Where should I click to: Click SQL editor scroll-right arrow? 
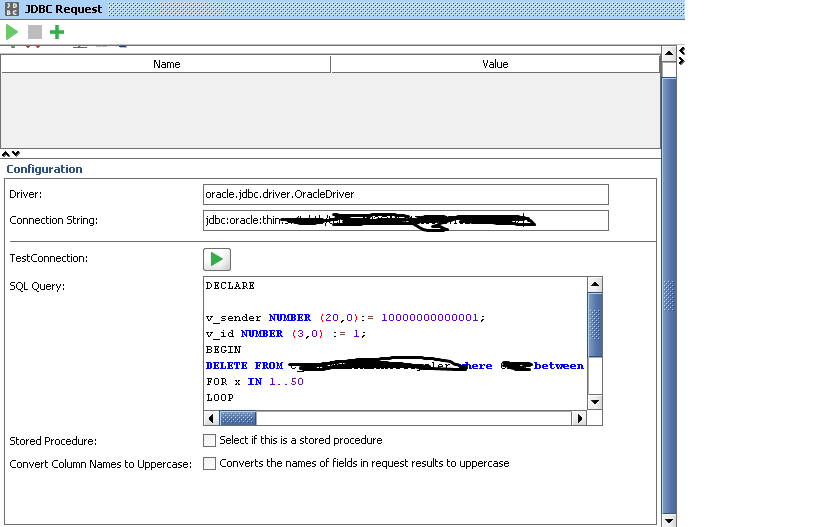578,418
